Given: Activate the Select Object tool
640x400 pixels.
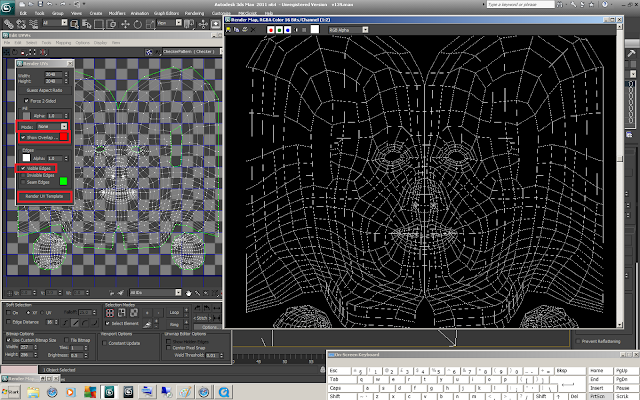Looking at the screenshot, I should coord(74,24).
